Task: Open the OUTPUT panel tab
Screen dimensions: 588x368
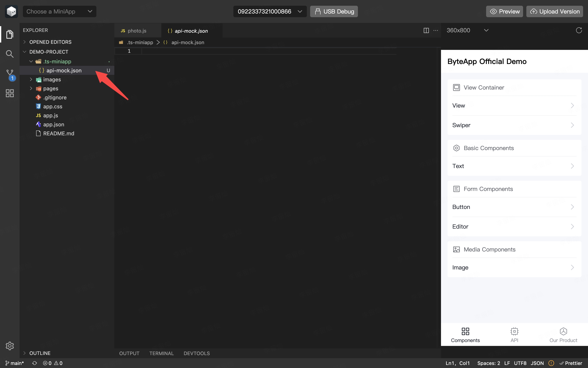Action: point(129,353)
